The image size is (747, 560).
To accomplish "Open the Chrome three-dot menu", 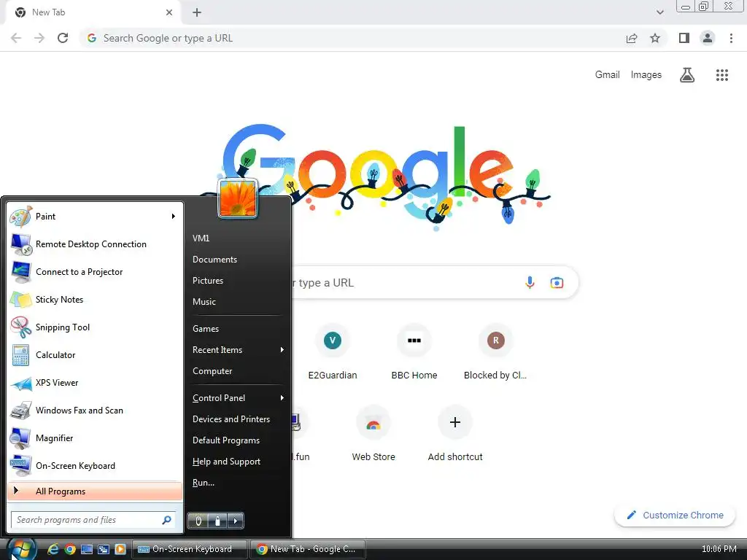I will pos(731,38).
